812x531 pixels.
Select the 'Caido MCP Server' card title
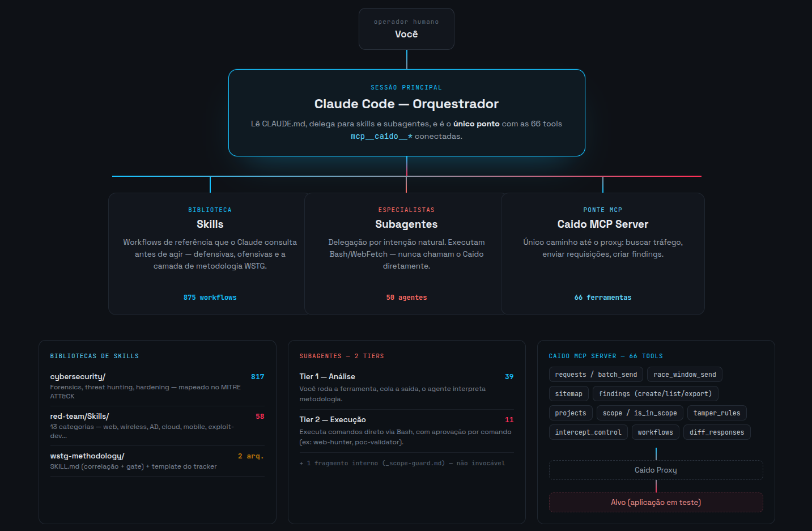[603, 224]
